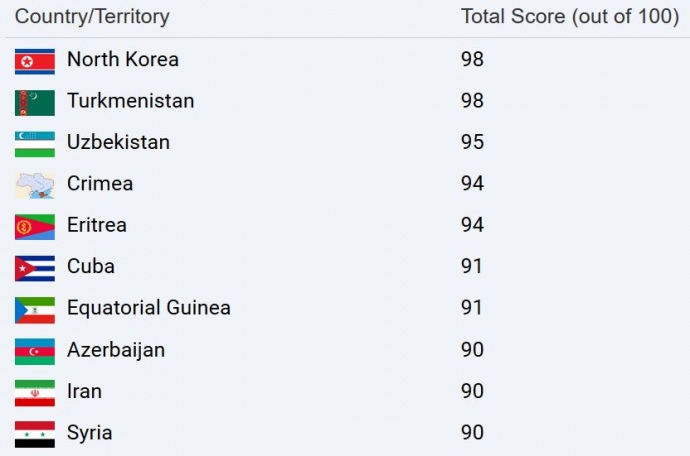This screenshot has width=690, height=456.
Task: Click the Total Score column header
Action: [570, 17]
